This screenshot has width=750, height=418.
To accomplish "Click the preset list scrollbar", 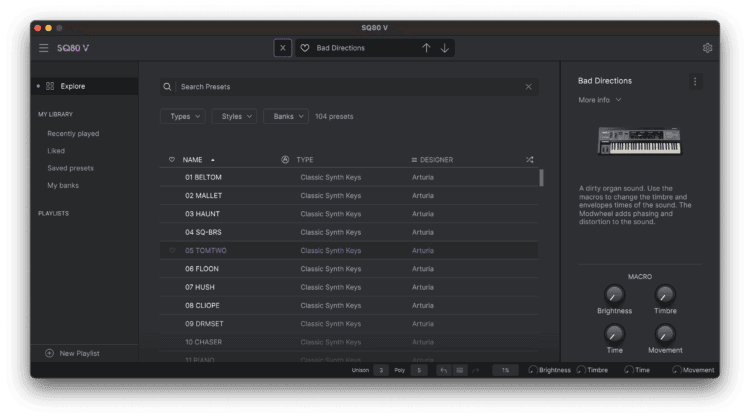I will tap(541, 177).
